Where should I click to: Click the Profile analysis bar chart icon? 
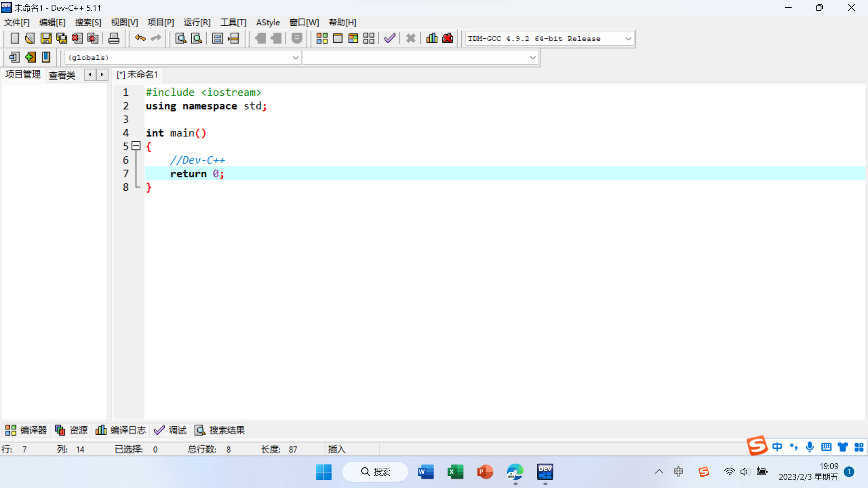click(432, 38)
